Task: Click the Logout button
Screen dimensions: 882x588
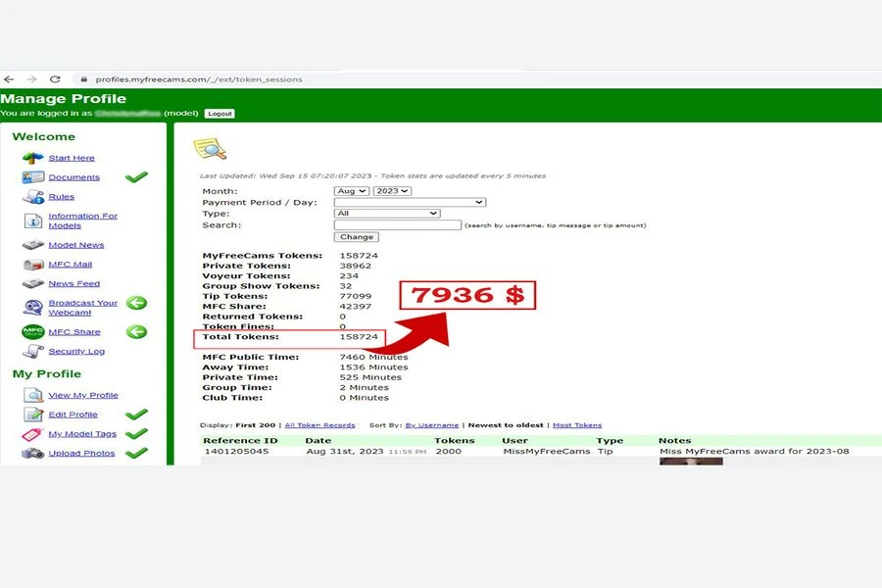Action: (220, 114)
